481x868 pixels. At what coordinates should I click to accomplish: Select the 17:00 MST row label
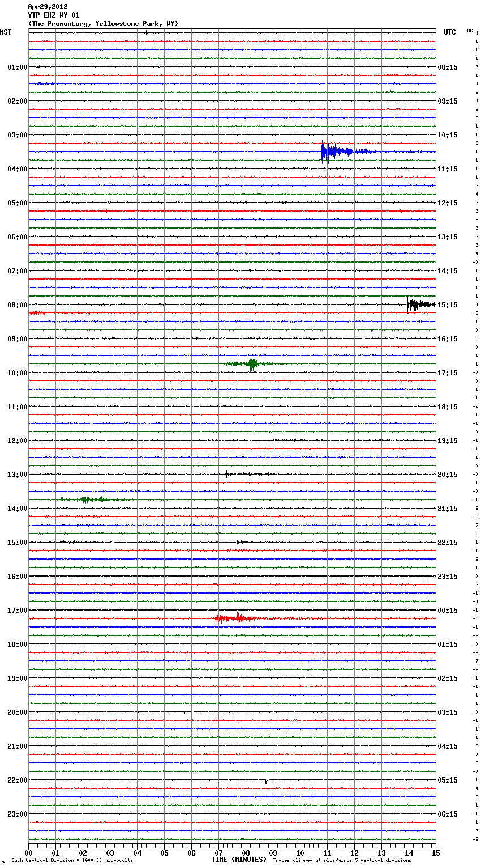(x=18, y=611)
